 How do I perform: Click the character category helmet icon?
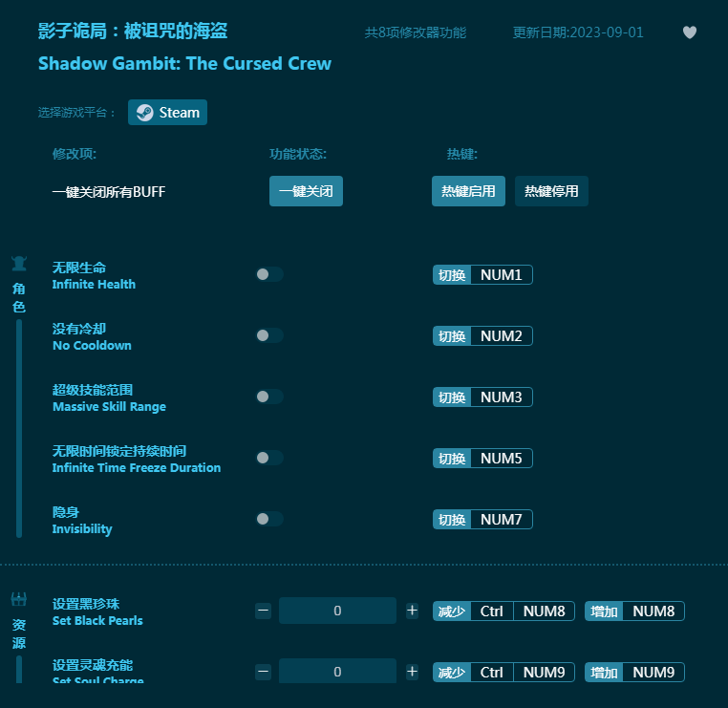point(19,264)
